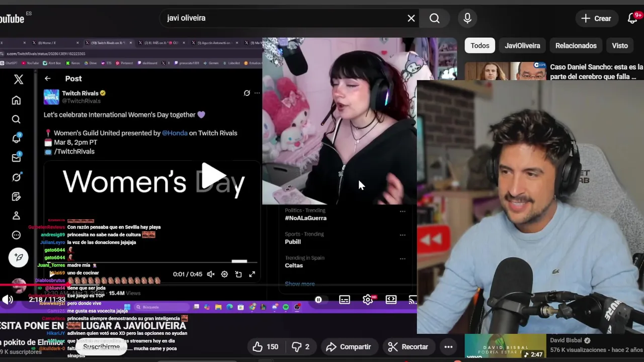Open the Spotify icon in the taskbar
Image resolution: width=644 pixels, height=362 pixels.
(x=286, y=307)
